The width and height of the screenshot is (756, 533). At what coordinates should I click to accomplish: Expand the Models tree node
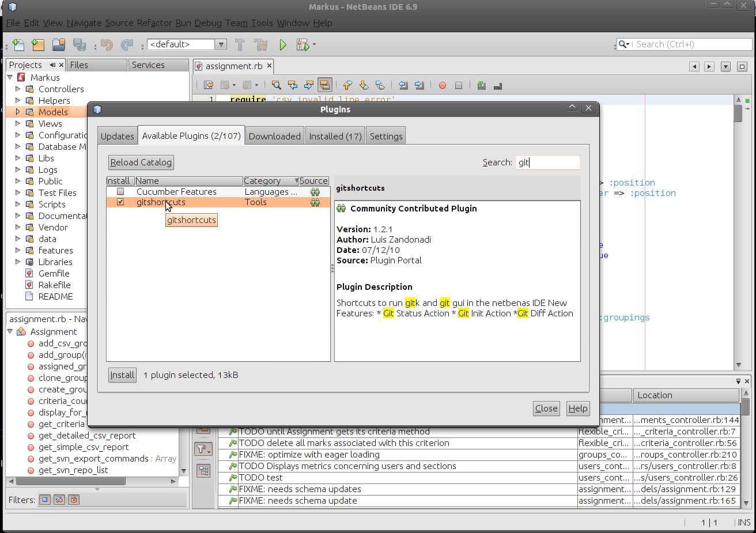pos(18,112)
